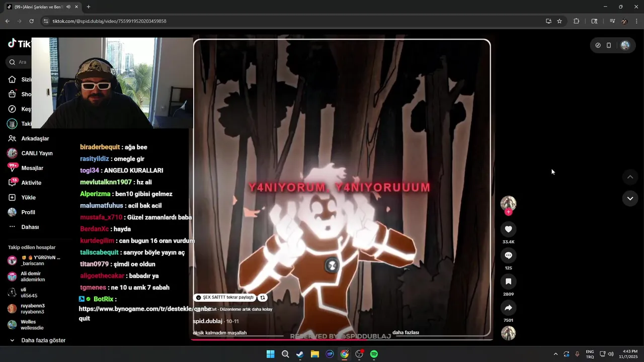Open the Chrome three-dot menu
This screenshot has width=644, height=362.
(x=636, y=21)
